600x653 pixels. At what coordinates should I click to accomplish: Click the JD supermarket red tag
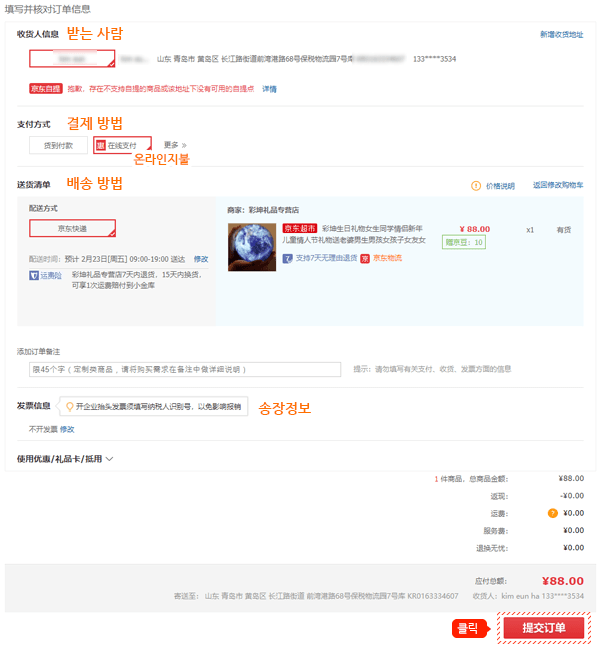point(300,228)
